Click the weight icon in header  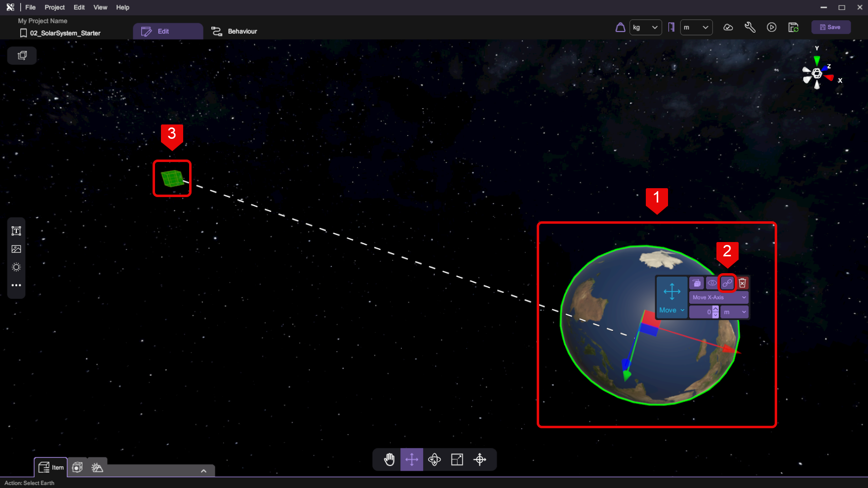point(620,27)
